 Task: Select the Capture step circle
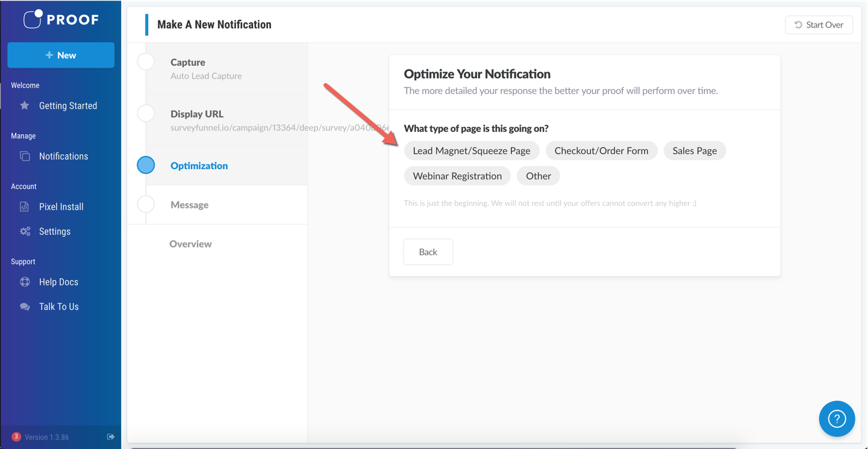[146, 62]
